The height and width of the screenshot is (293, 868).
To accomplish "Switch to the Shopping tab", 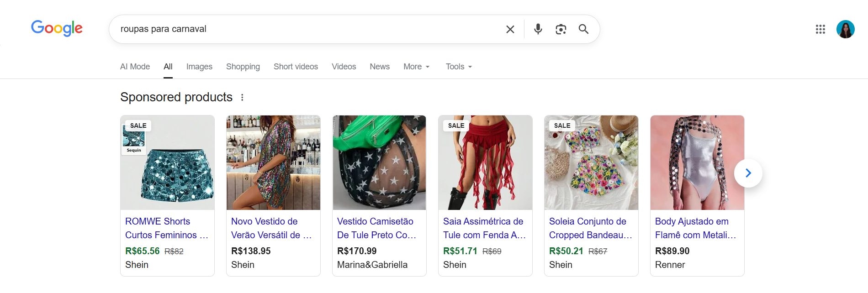I will pyautogui.click(x=243, y=67).
